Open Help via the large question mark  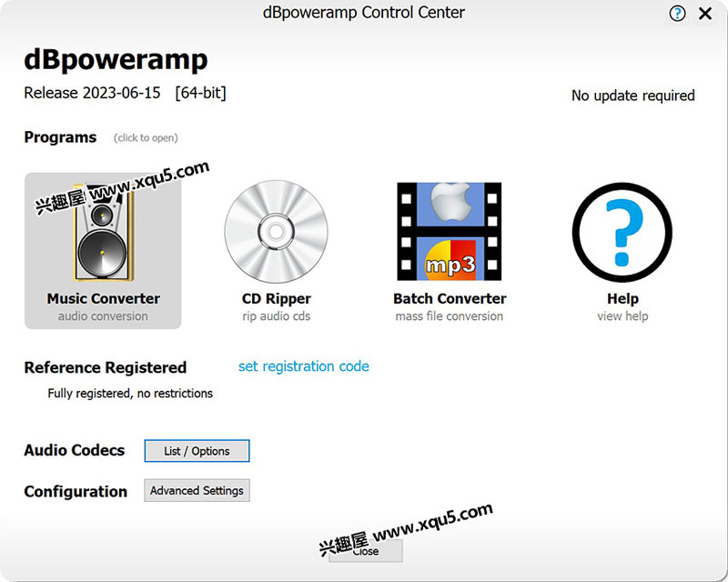pos(622,232)
